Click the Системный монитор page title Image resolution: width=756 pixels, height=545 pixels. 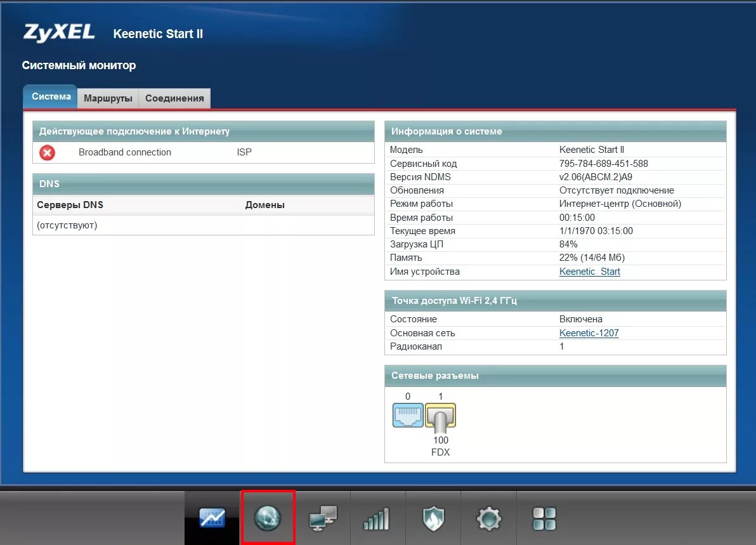click(79, 65)
